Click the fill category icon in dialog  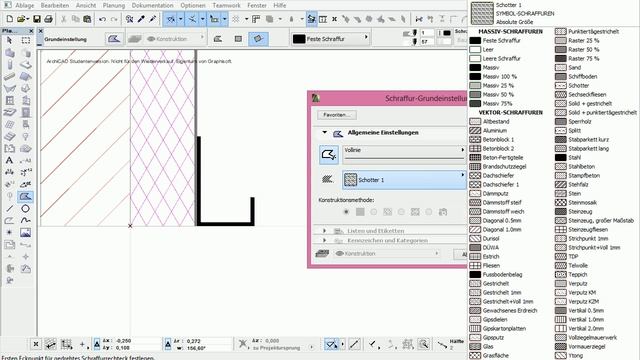tap(327, 180)
